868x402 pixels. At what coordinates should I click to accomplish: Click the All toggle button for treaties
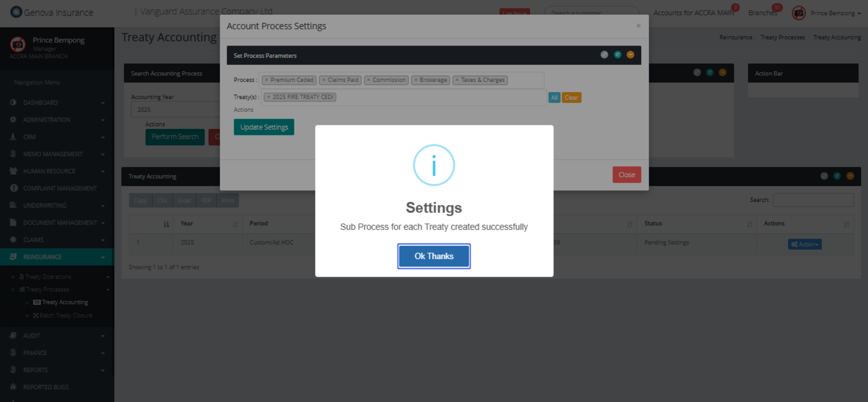(554, 98)
